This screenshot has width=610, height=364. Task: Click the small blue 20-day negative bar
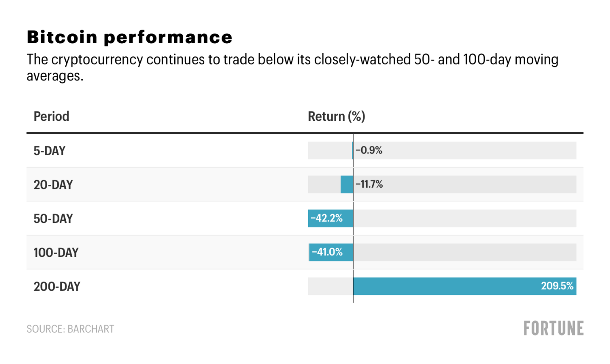pos(347,185)
